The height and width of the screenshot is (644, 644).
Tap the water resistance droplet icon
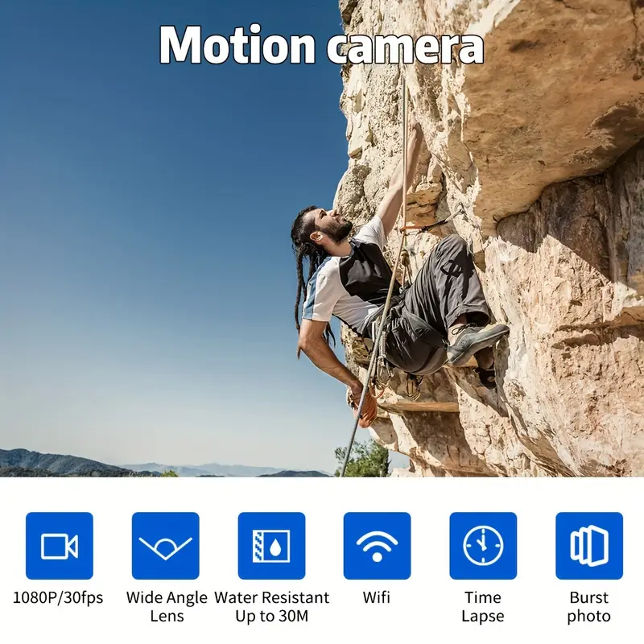(x=271, y=546)
